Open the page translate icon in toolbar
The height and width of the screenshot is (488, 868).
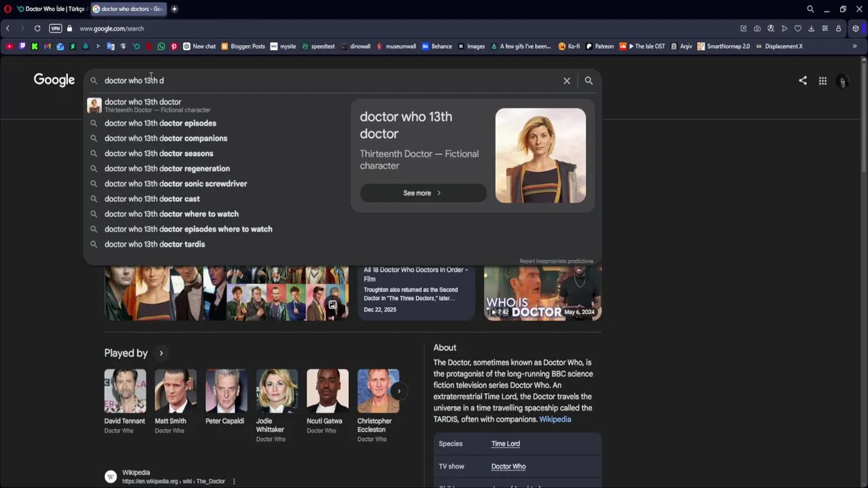pyautogui.click(x=771, y=28)
